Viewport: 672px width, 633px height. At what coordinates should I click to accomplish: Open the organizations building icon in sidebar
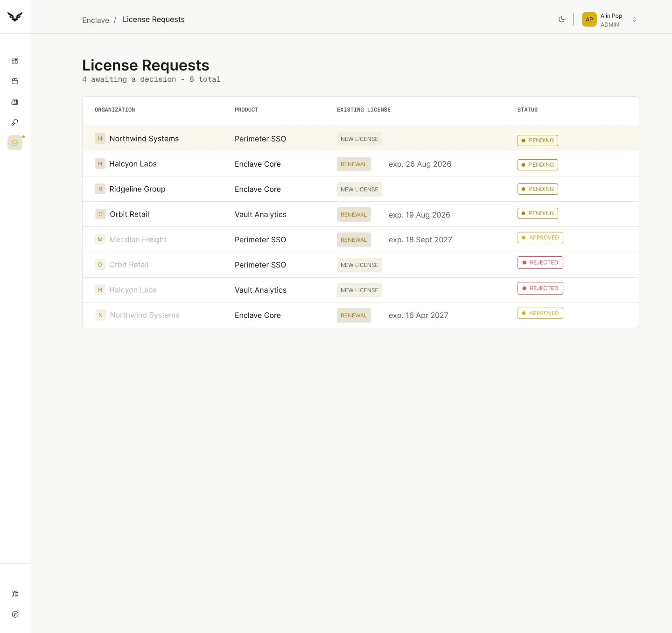tap(15, 102)
